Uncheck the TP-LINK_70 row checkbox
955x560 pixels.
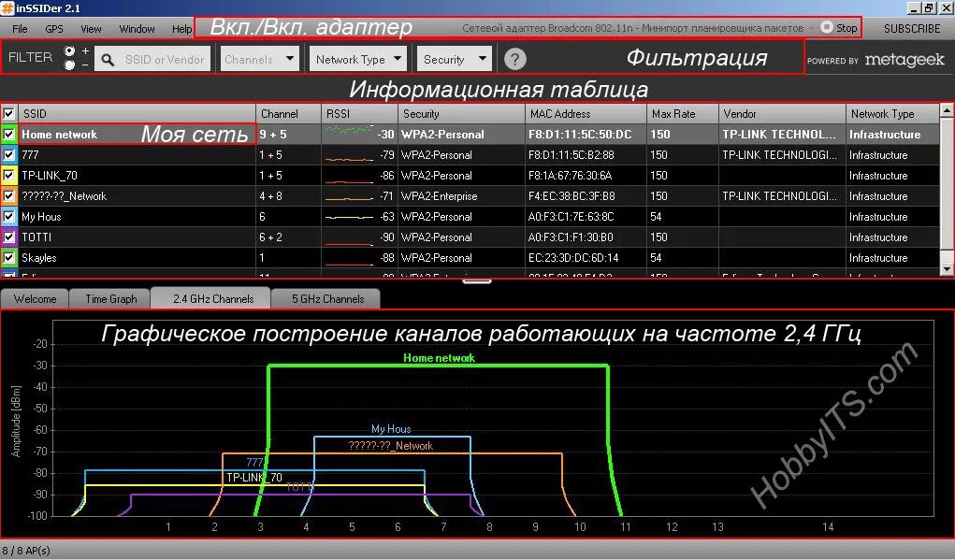8,176
